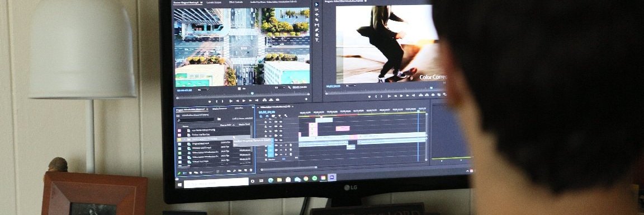Toggle Snap magnet in the timeline
644x215 pixels.
tap(267, 116)
